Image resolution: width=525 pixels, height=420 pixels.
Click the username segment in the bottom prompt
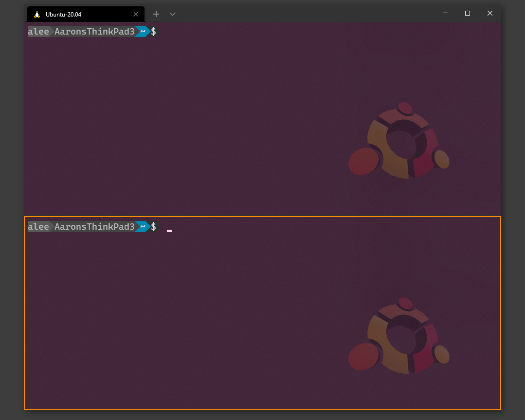(38, 226)
